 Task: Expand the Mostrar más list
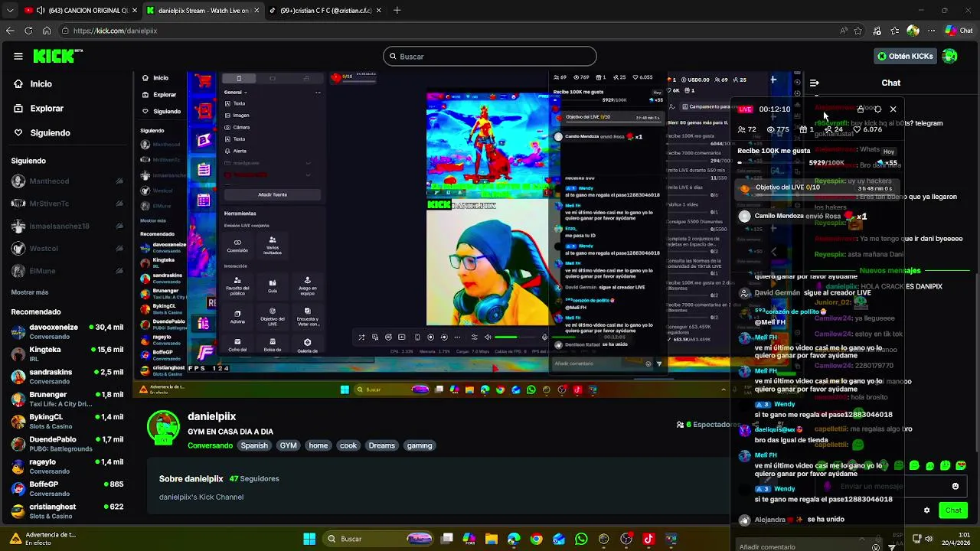click(x=30, y=292)
